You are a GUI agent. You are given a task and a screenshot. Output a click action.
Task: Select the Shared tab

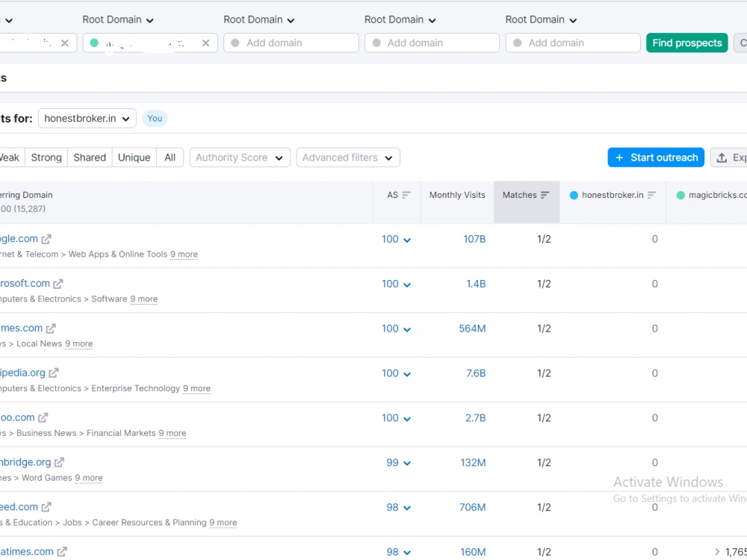tap(90, 158)
